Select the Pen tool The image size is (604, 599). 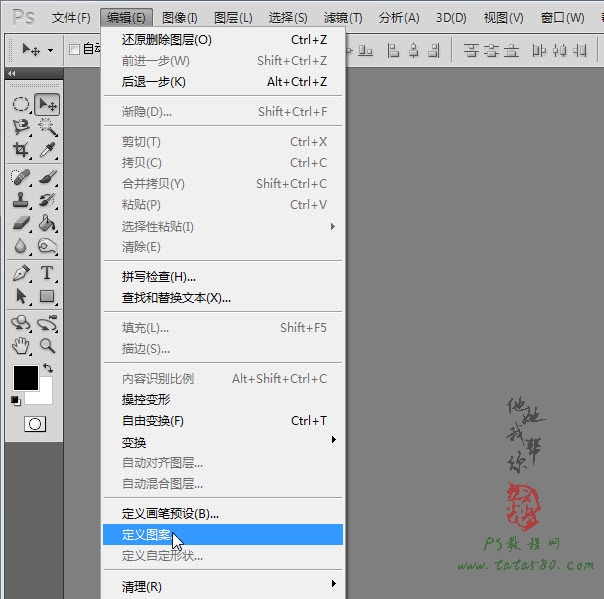(x=21, y=273)
